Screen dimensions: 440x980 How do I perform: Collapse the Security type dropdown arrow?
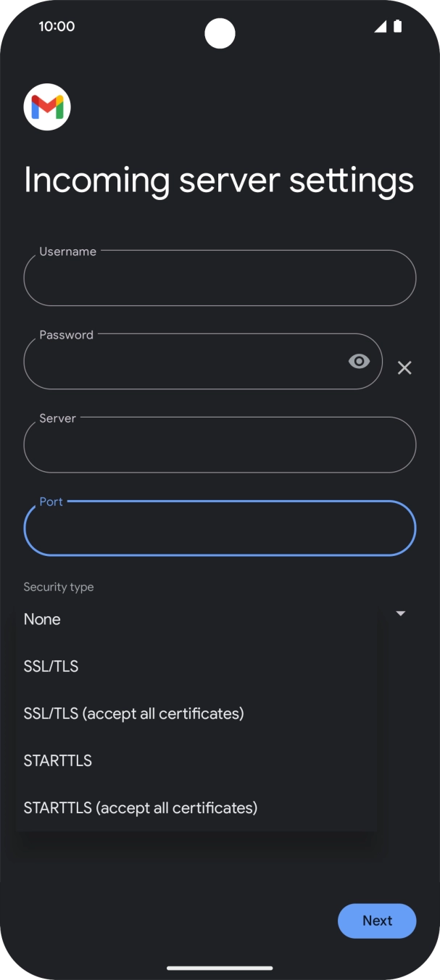(x=400, y=614)
